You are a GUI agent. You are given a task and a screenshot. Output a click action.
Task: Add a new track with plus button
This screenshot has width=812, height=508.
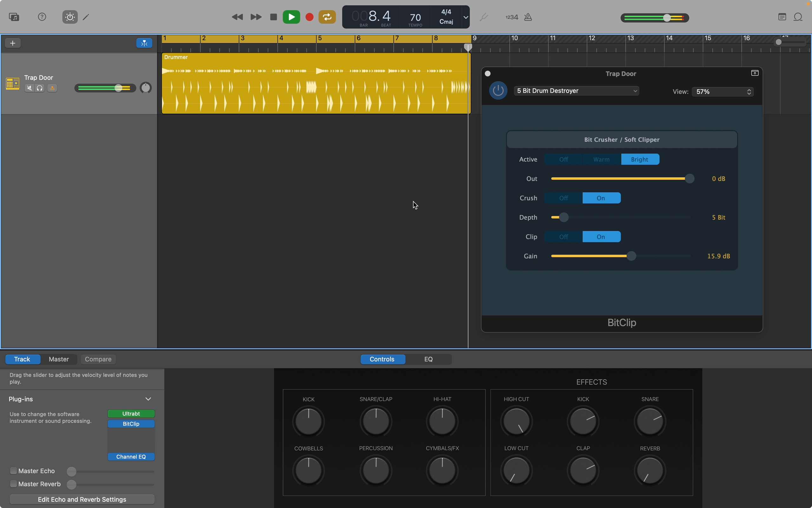click(13, 43)
